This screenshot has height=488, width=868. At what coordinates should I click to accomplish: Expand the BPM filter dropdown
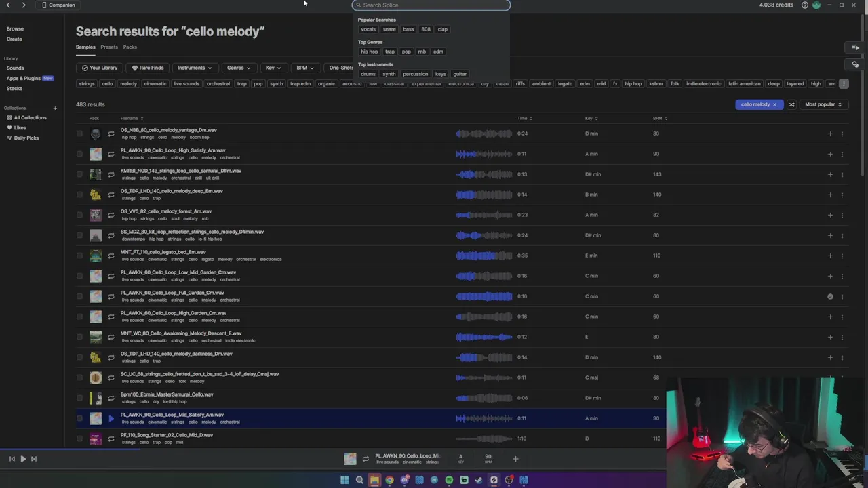coord(305,68)
